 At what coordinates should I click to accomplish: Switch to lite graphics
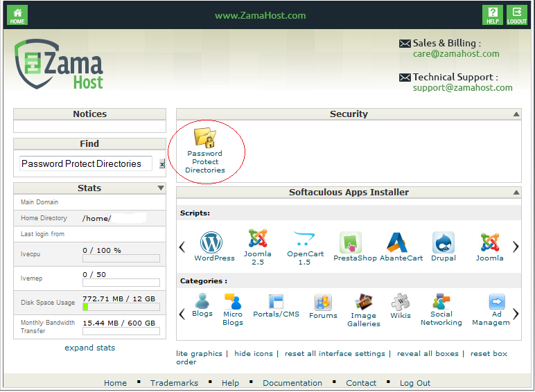(200, 354)
